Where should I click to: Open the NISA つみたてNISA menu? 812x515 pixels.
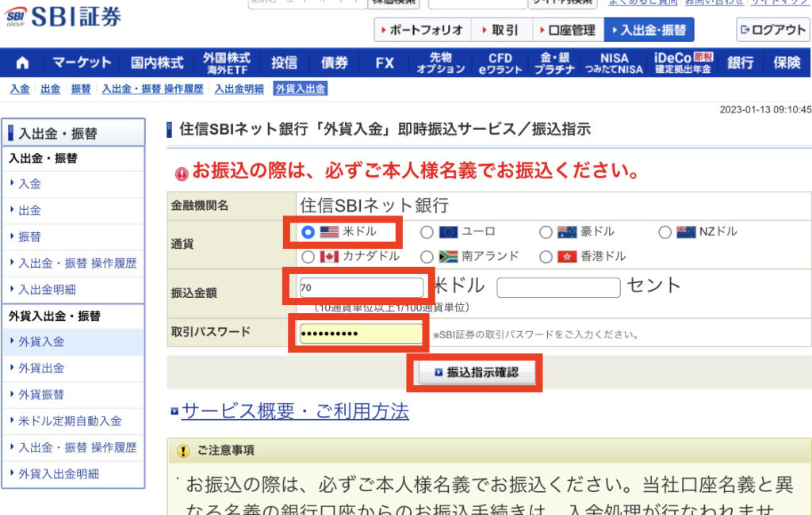point(615,63)
